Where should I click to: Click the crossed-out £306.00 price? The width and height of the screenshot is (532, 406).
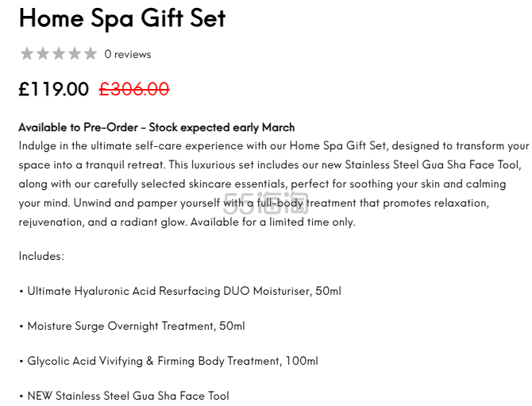coord(134,89)
